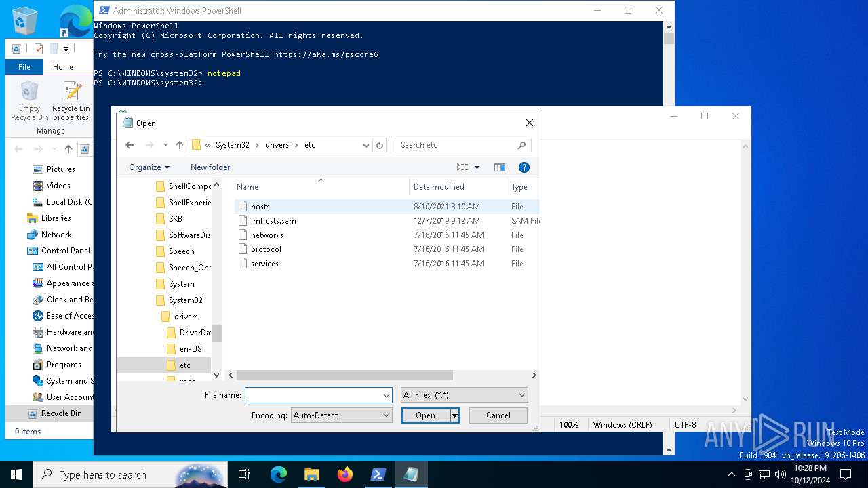Click the volume icon in system tray
This screenshot has width=868, height=488.
781,474
